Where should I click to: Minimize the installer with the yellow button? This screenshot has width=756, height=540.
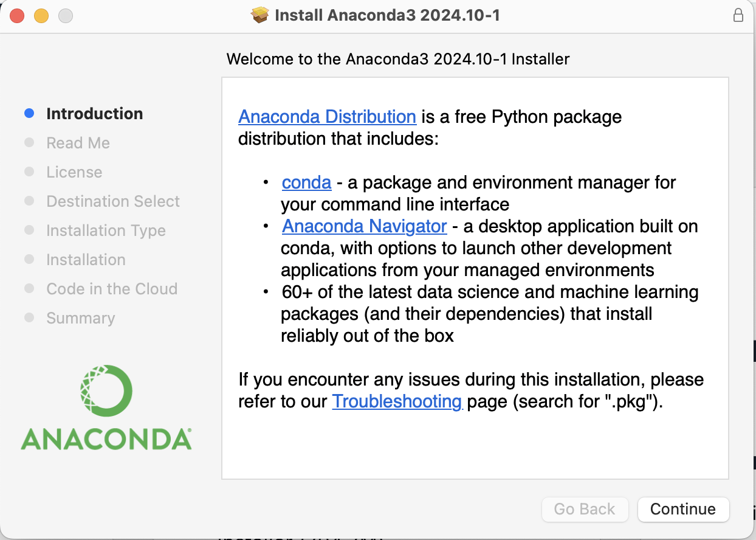[41, 16]
